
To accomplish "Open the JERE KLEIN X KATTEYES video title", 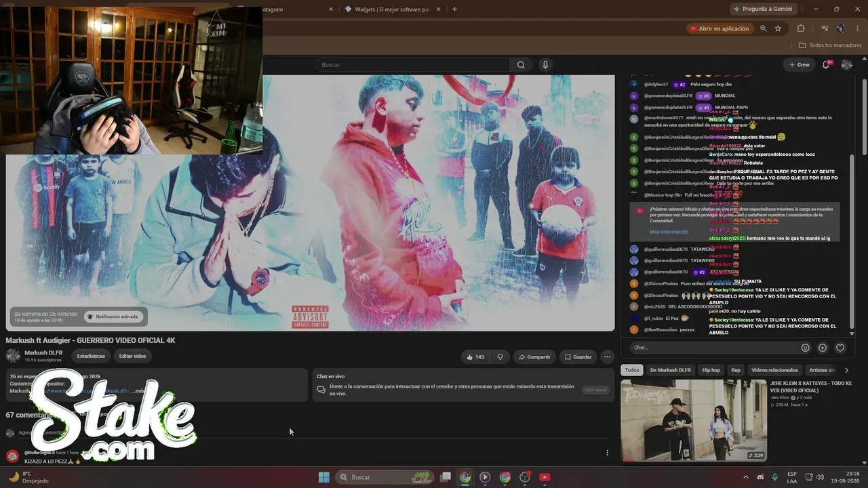I will [x=811, y=386].
